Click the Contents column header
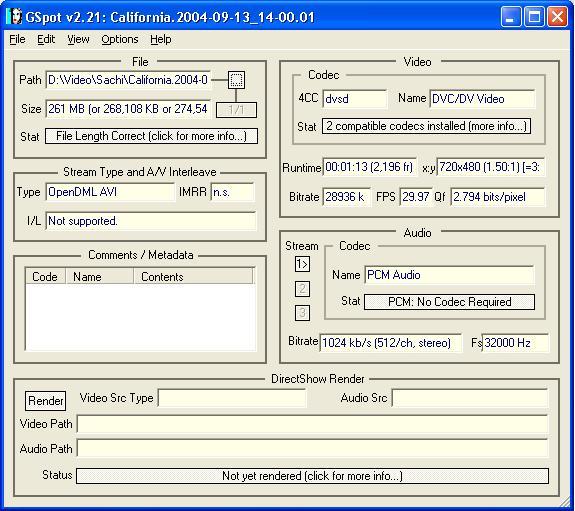This screenshot has width=575, height=511. tap(193, 276)
